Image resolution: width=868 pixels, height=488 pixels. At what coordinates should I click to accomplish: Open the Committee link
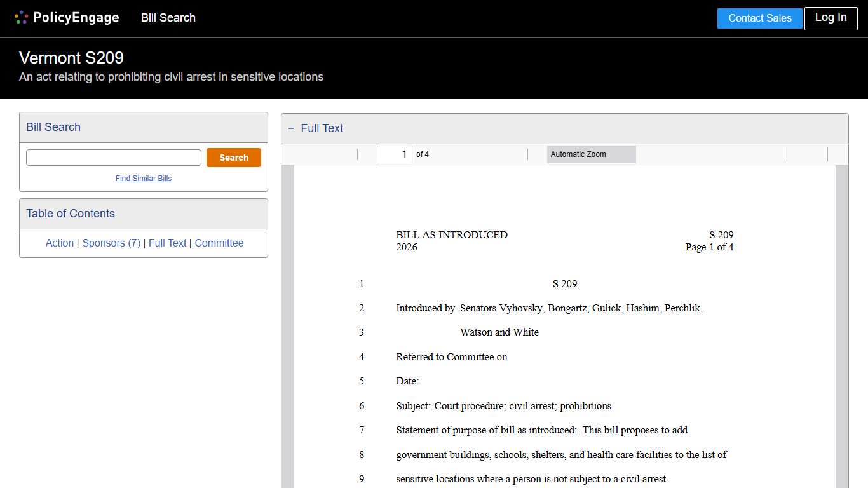(x=219, y=243)
